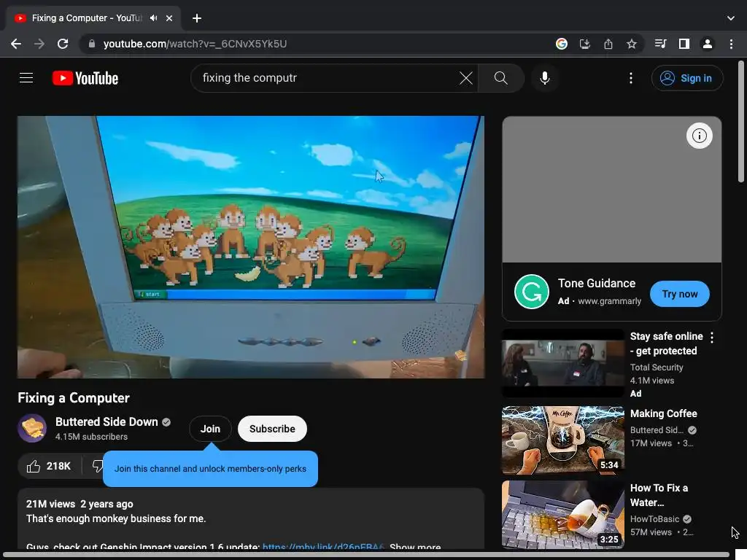The width and height of the screenshot is (747, 560).
Task: Click the video player to pause
Action: coord(251,246)
